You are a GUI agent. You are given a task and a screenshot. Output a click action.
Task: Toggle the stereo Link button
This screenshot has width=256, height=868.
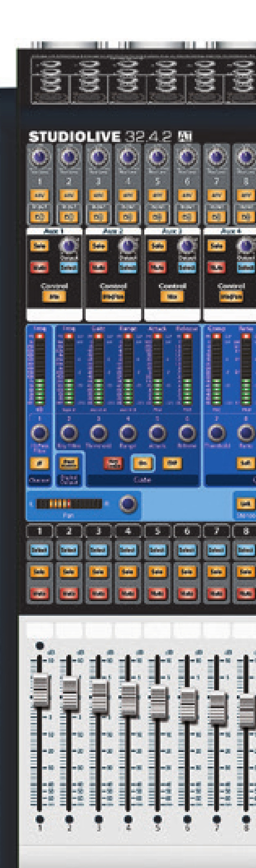click(245, 503)
